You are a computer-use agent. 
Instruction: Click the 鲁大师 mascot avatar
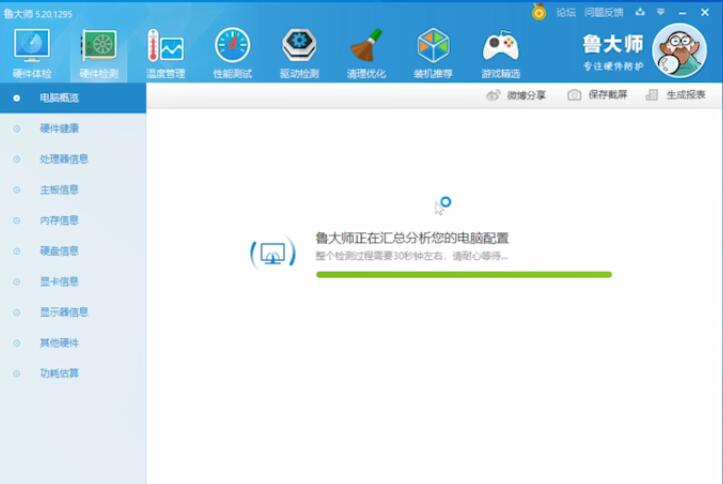coord(679,50)
